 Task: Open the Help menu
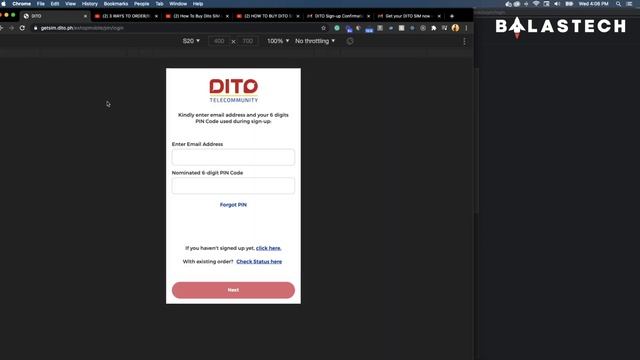(x=198, y=4)
